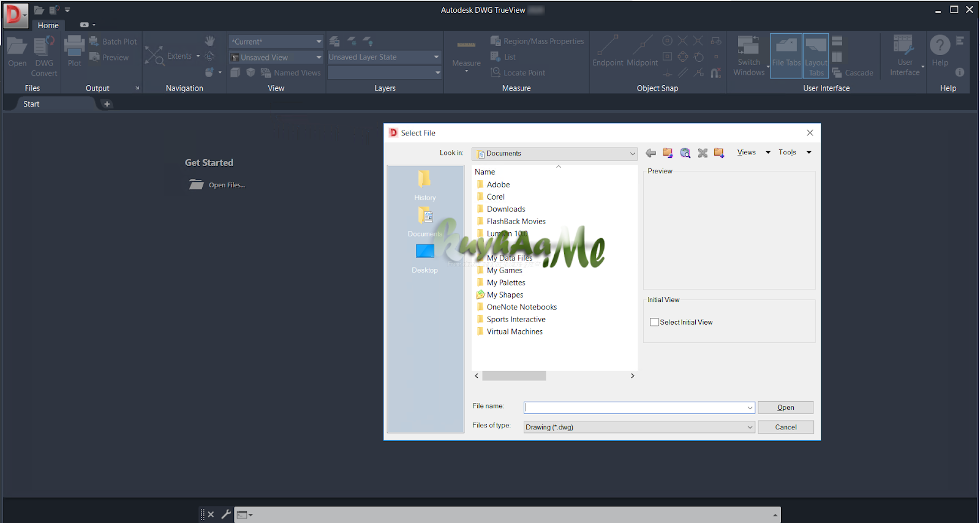The height and width of the screenshot is (523, 980).
Task: Create a new folder in Select File dialog
Action: (x=719, y=153)
